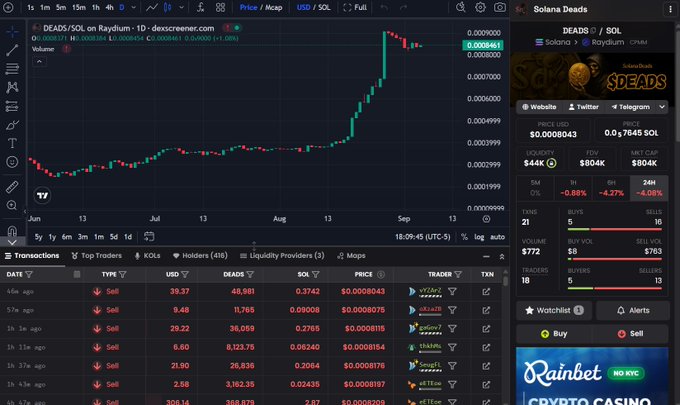Set chart range to 3m
This screenshot has height=405, width=680.
pyautogui.click(x=82, y=237)
